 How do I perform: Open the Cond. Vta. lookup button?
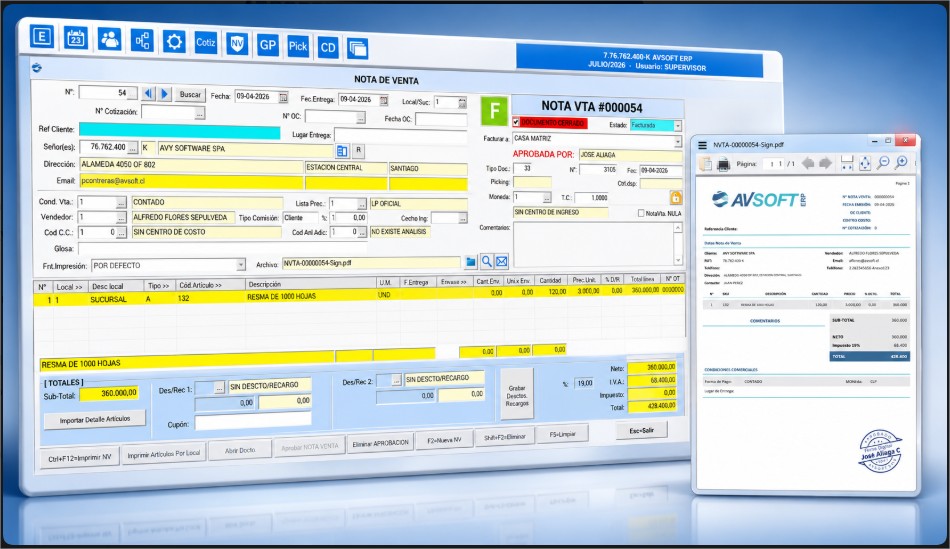(121, 202)
